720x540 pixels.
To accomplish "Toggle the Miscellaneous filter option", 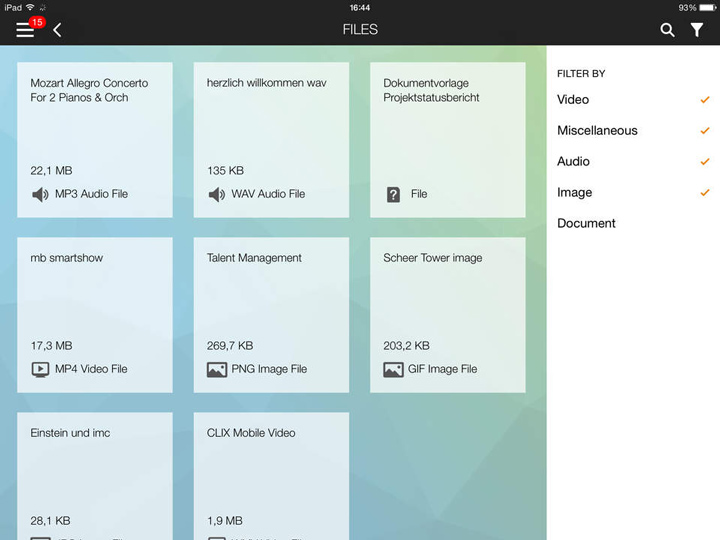I will (x=633, y=131).
